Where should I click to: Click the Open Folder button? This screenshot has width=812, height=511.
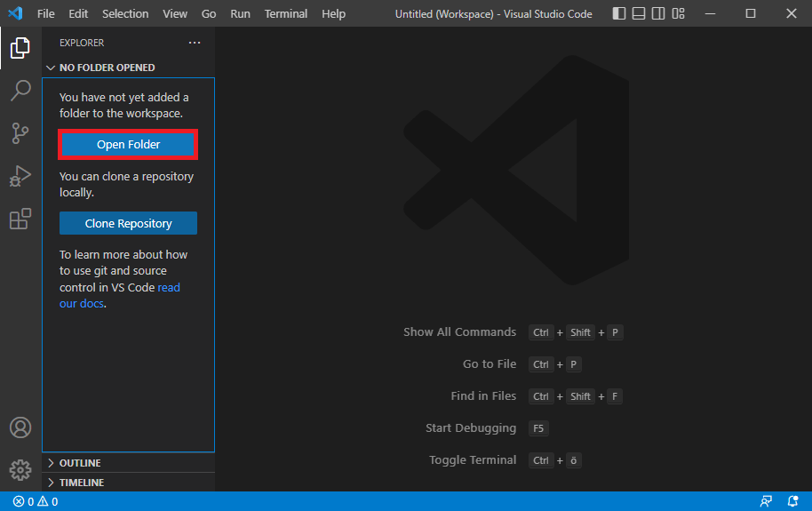tap(128, 144)
